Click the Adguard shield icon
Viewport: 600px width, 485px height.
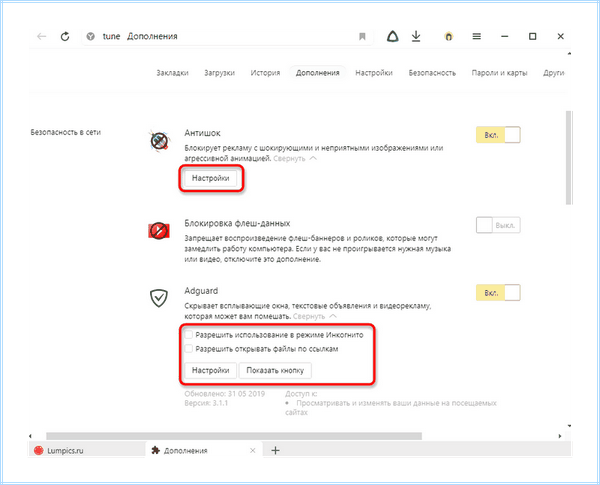coord(159,298)
